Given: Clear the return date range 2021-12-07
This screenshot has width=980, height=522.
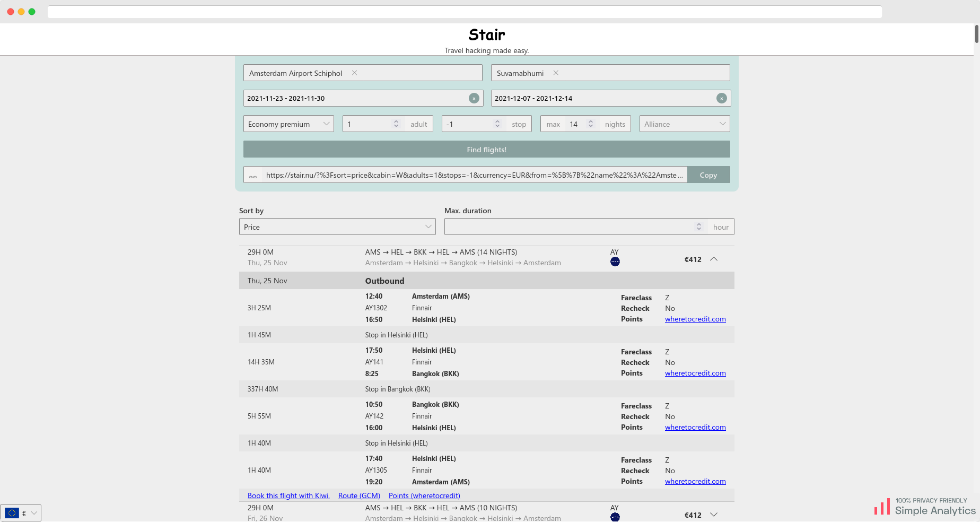Looking at the screenshot, I should pyautogui.click(x=722, y=98).
